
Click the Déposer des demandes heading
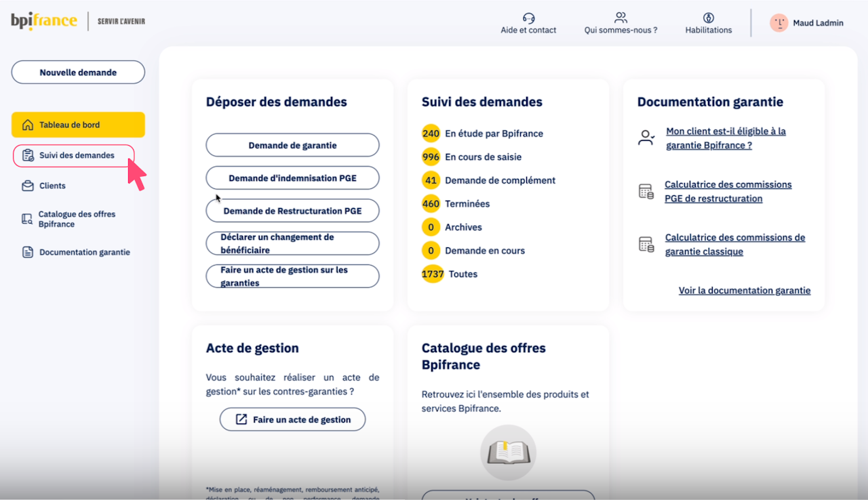point(277,102)
